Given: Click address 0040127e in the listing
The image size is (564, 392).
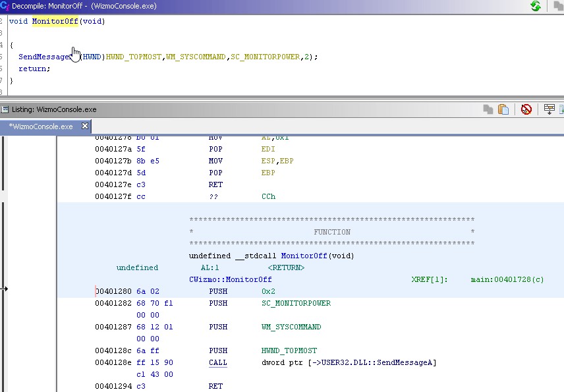Looking at the screenshot, I should click(x=113, y=184).
